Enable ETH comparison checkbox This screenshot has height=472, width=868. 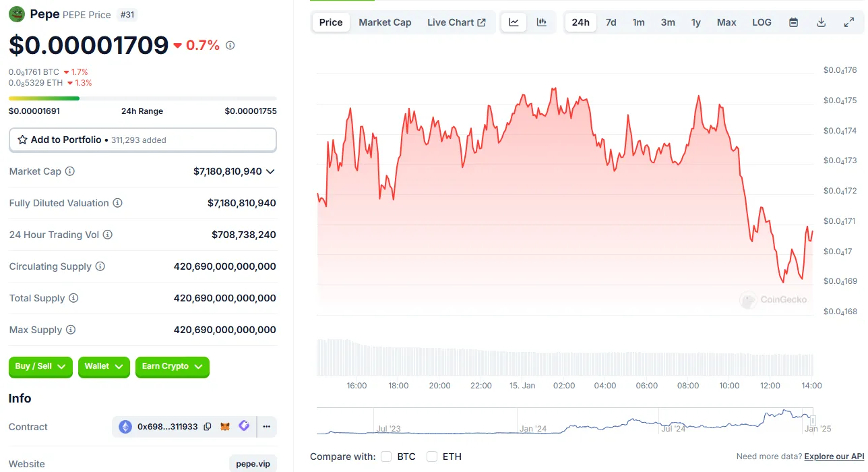432,456
